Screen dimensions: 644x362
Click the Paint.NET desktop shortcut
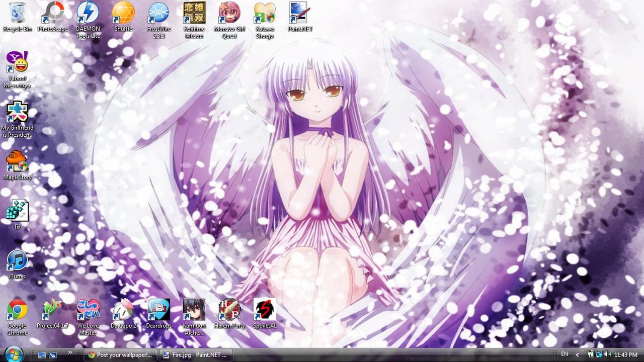pyautogui.click(x=300, y=14)
